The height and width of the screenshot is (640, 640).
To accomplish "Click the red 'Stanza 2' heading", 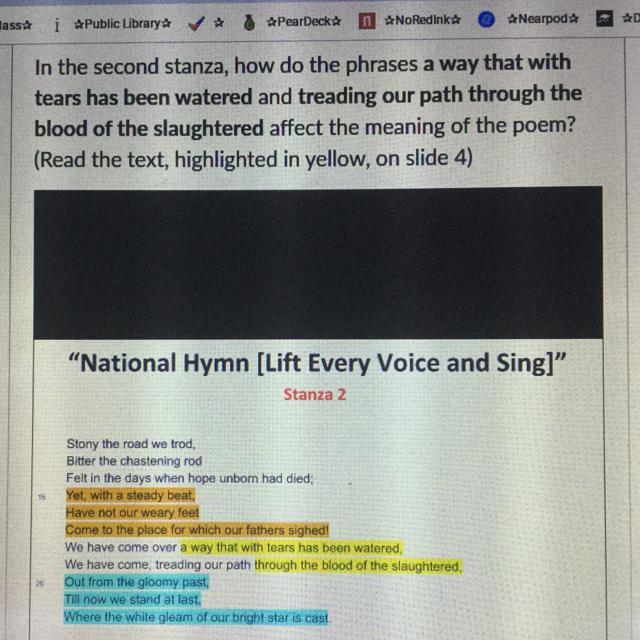I will pos(315,394).
